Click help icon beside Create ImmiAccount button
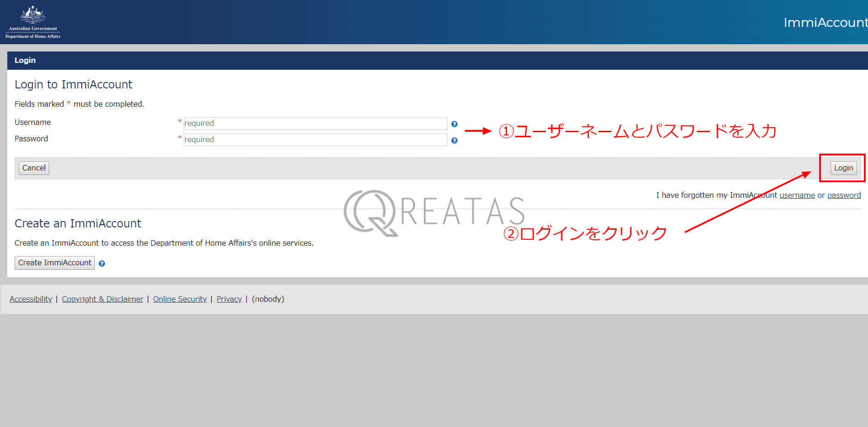868x427 pixels. point(102,263)
